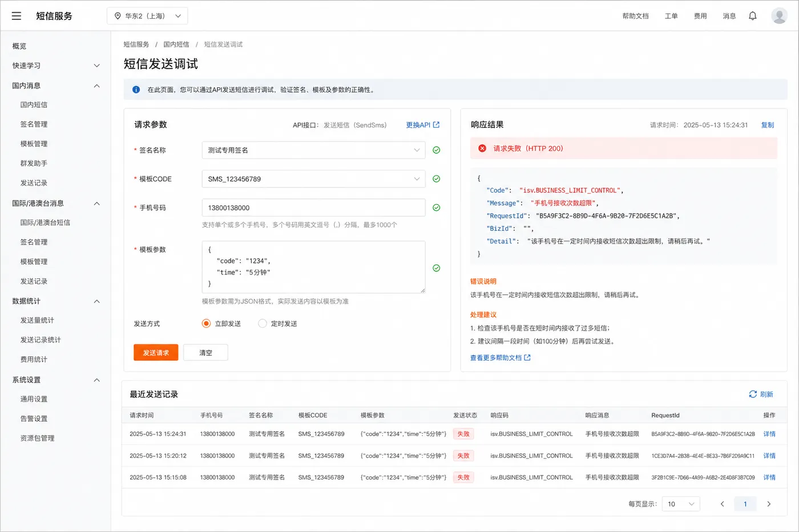Viewport: 799px width, 532px height.
Task: Click the refresh icon for recent records
Action: click(753, 394)
